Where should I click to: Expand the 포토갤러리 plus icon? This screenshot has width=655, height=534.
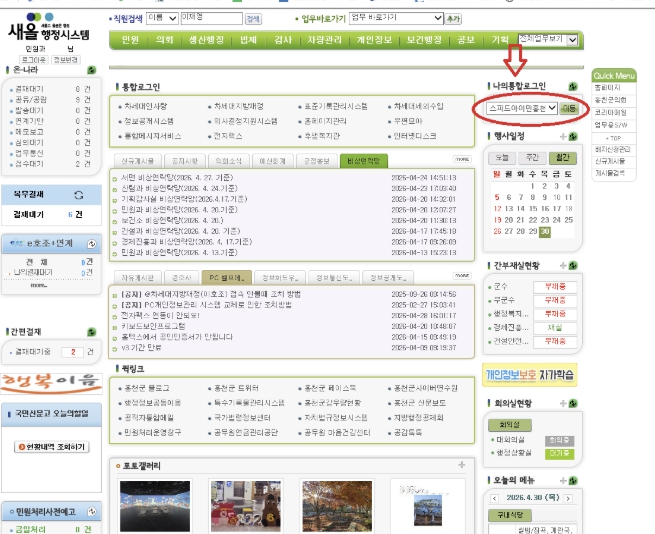(x=462, y=465)
